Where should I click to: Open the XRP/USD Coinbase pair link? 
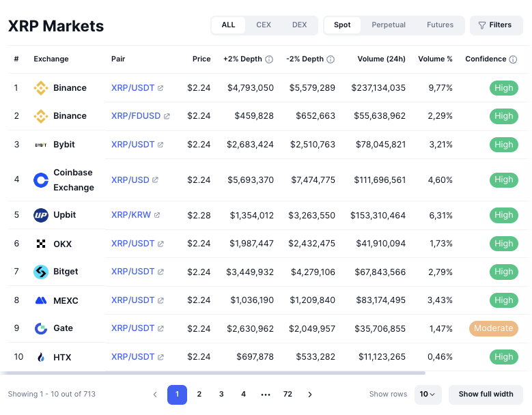click(x=130, y=180)
